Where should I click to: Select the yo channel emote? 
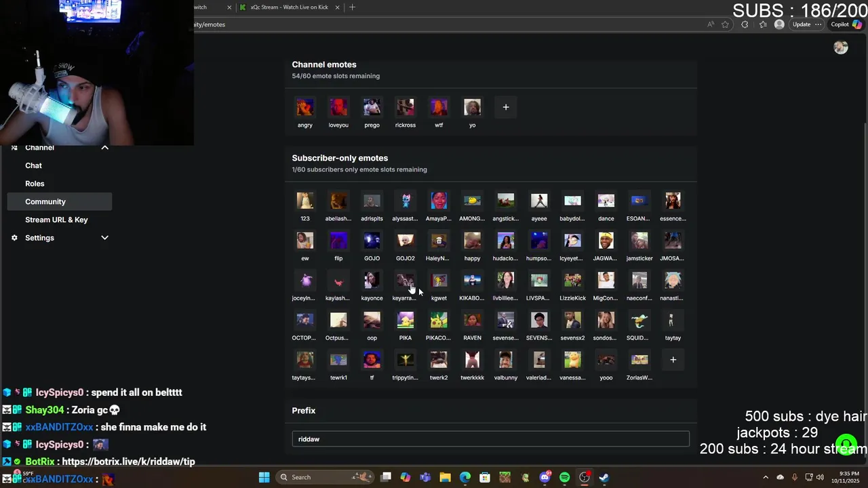(x=473, y=107)
